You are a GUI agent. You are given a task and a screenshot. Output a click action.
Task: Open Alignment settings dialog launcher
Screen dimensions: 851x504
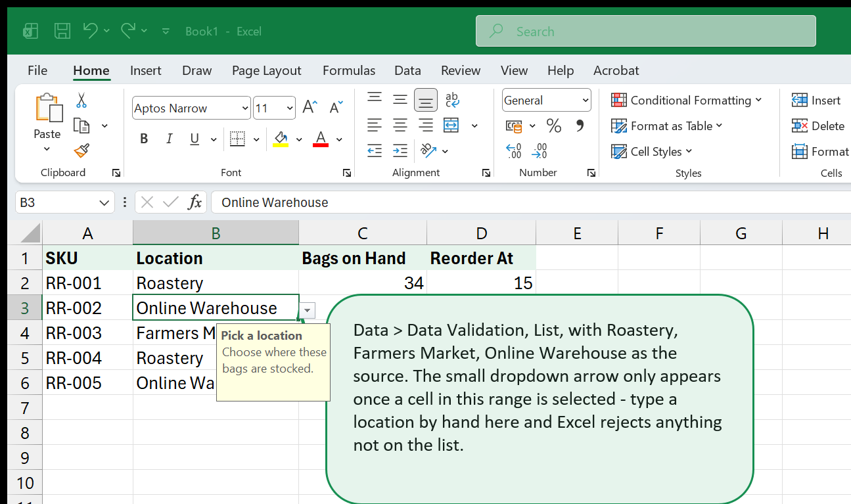tap(486, 173)
